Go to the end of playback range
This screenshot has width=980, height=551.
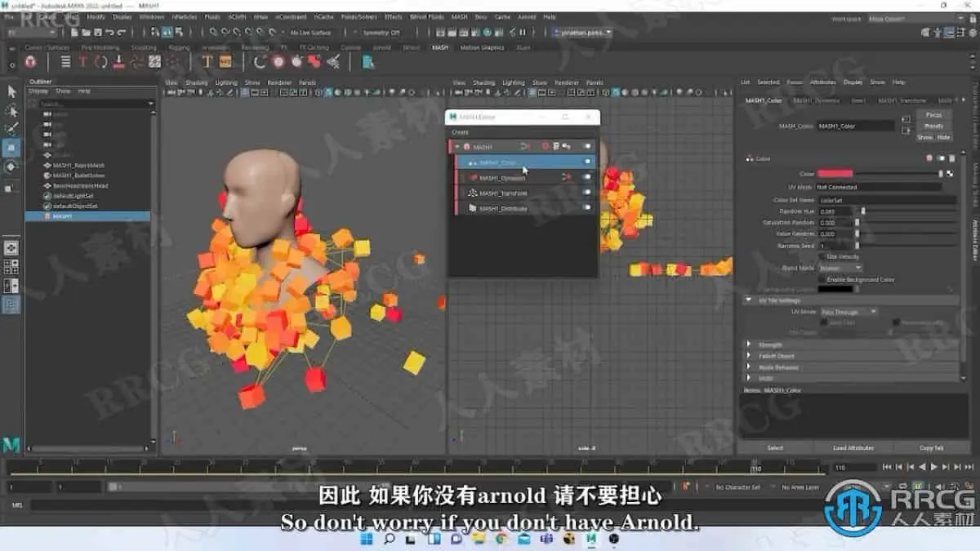click(x=969, y=467)
